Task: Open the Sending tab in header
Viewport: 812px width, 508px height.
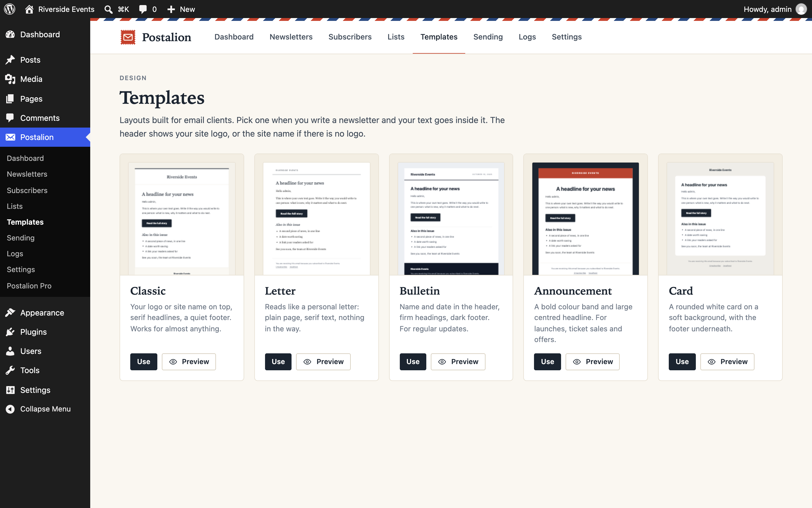Action: point(488,37)
